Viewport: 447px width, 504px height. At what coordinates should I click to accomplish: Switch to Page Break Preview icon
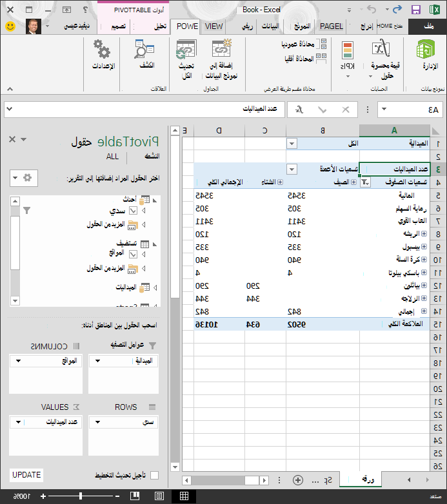point(135,496)
